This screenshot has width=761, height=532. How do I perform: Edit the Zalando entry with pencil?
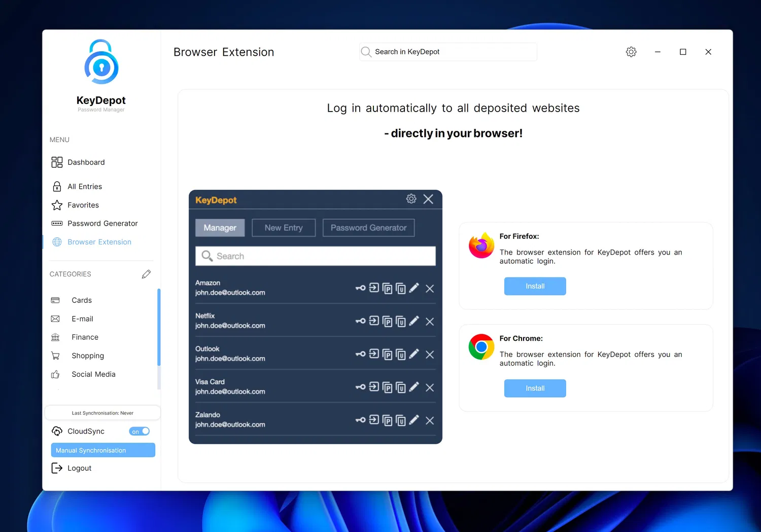(x=414, y=420)
